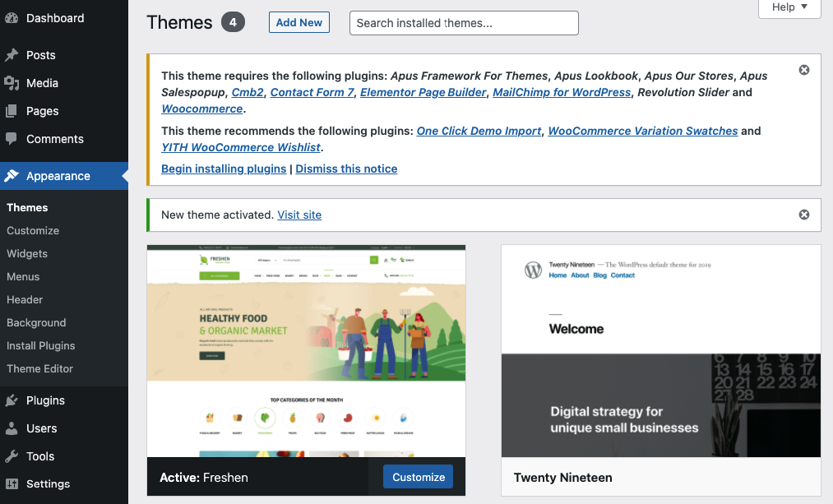833x504 pixels.
Task: Follow the Begin installing plugins link
Action: pyautogui.click(x=224, y=169)
